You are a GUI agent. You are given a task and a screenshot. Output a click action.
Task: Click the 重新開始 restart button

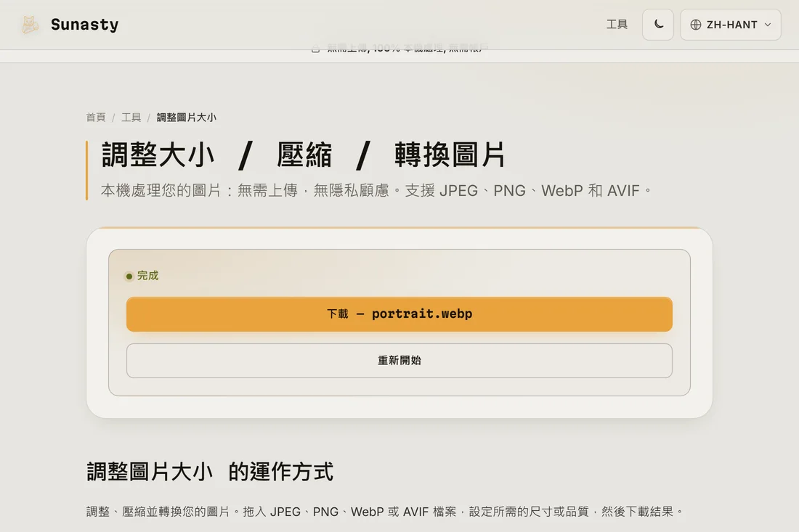(399, 361)
